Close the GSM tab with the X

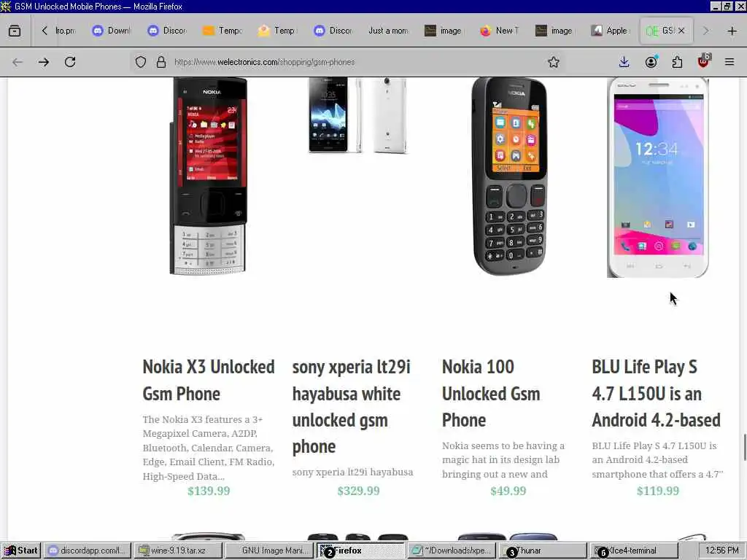(x=681, y=31)
